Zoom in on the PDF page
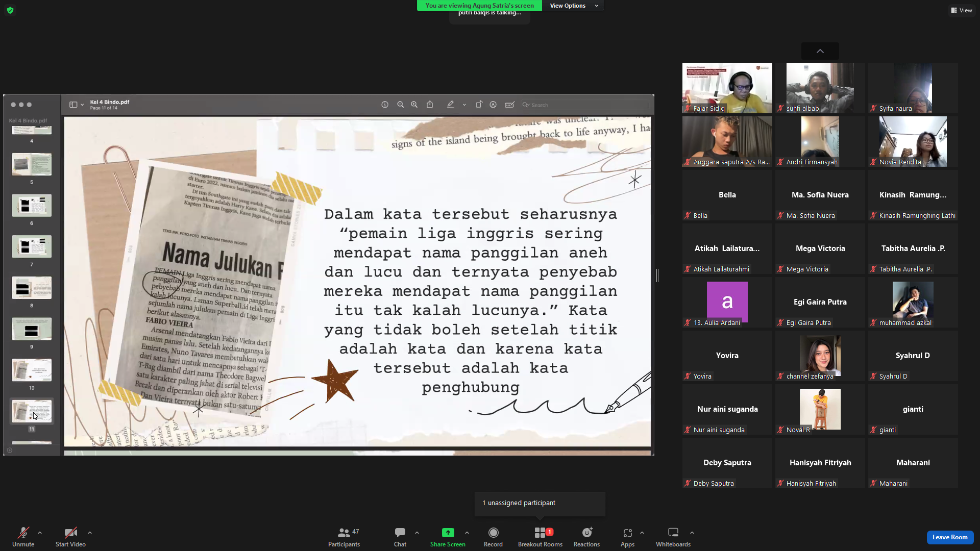The image size is (980, 551). (x=414, y=105)
